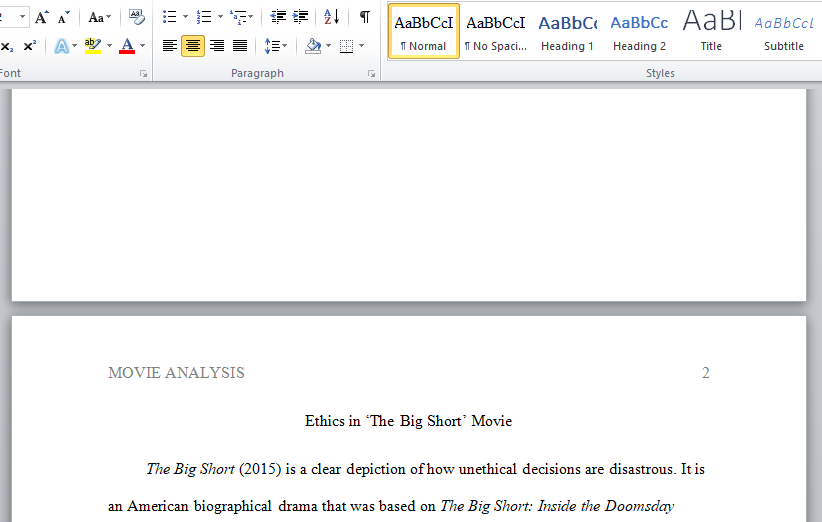Open the Text Effects dropdown arrow
Screen dimensions: 822x522
[74, 46]
